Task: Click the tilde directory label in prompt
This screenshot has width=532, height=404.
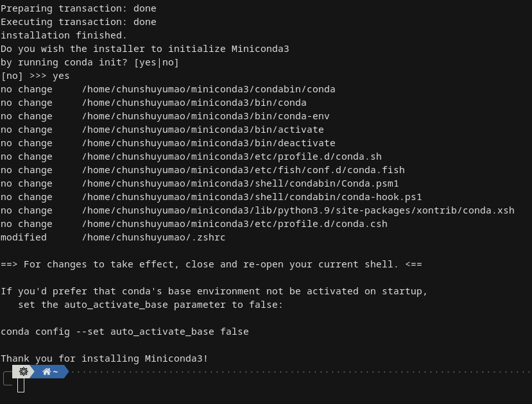Action: pyautogui.click(x=56, y=371)
